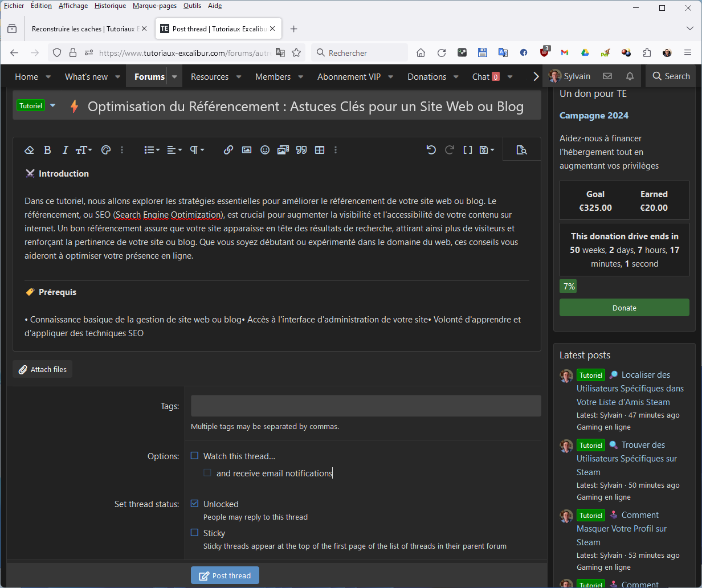
Task: Uncheck the Unlocked thread status
Action: coord(195,504)
